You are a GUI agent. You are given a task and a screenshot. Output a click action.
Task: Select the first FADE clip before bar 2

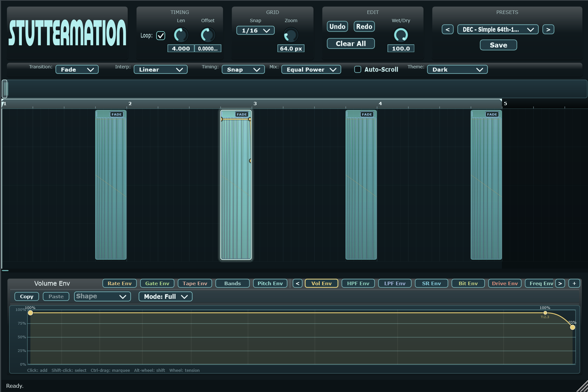coord(111,185)
